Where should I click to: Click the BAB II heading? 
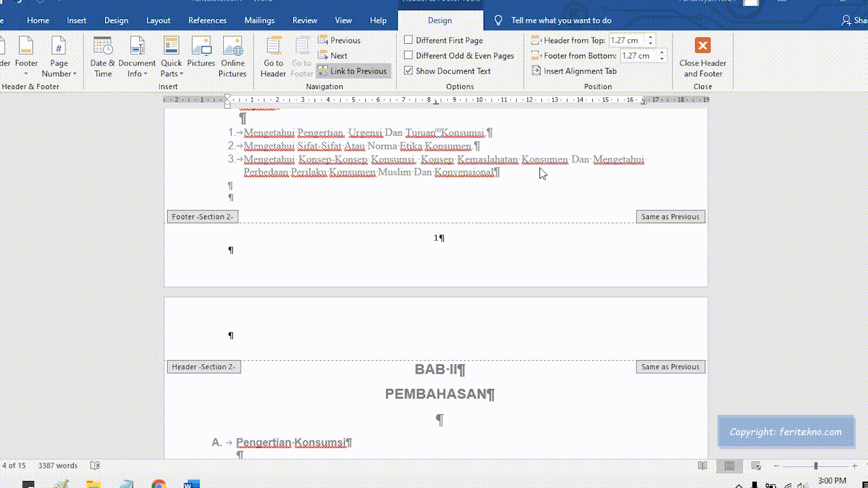[x=436, y=369]
